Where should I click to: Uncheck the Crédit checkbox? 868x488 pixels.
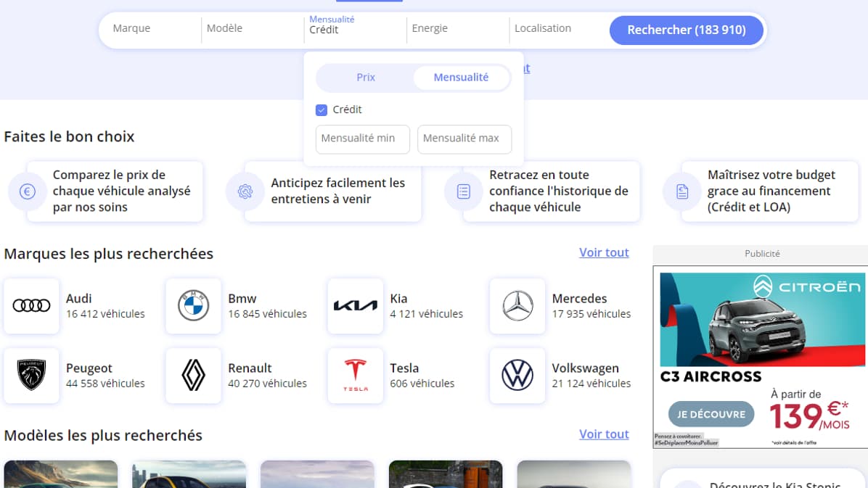322,110
